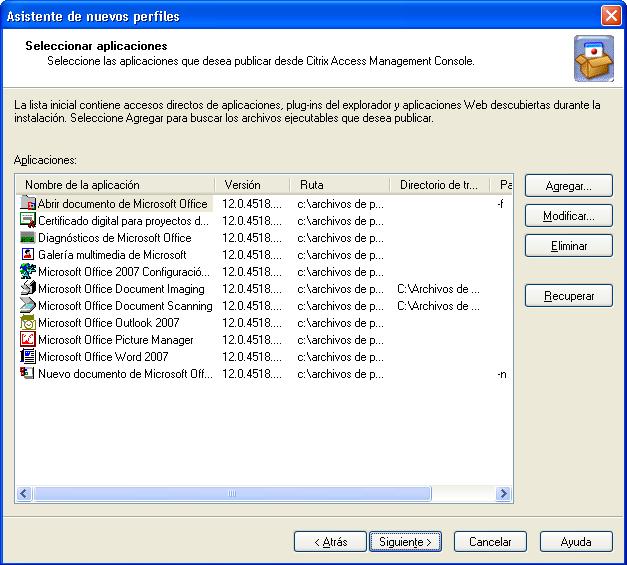
Task: Go back with the Atrás button
Action: click(330, 542)
